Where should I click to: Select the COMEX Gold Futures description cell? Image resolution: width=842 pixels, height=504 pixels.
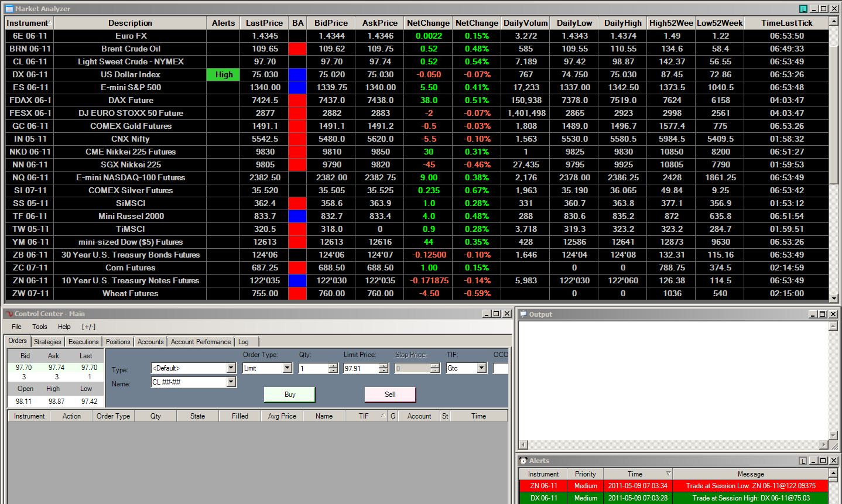click(x=130, y=126)
